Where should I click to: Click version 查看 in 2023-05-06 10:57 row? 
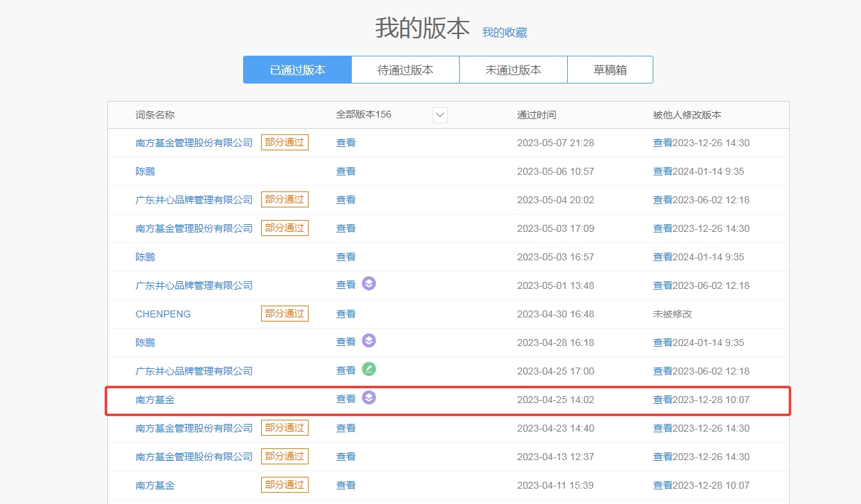point(346,171)
